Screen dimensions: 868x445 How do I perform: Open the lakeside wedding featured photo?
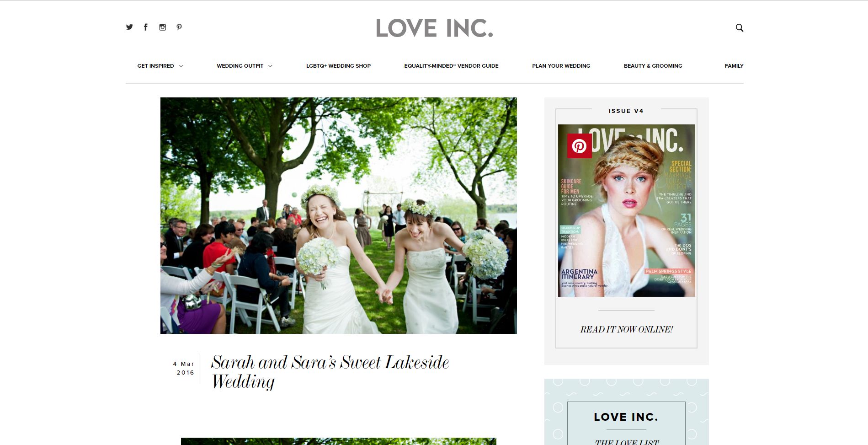coord(338,215)
